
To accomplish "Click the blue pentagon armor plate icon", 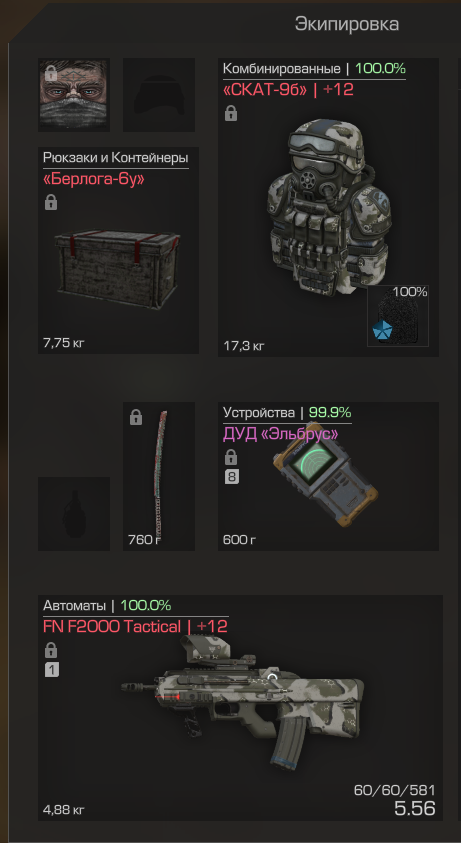I will (381, 330).
